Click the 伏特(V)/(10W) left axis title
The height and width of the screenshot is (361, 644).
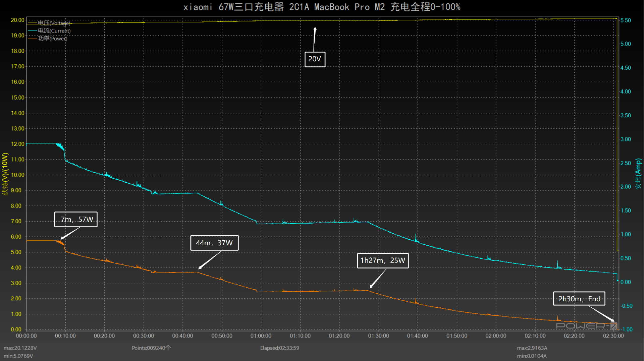point(5,174)
